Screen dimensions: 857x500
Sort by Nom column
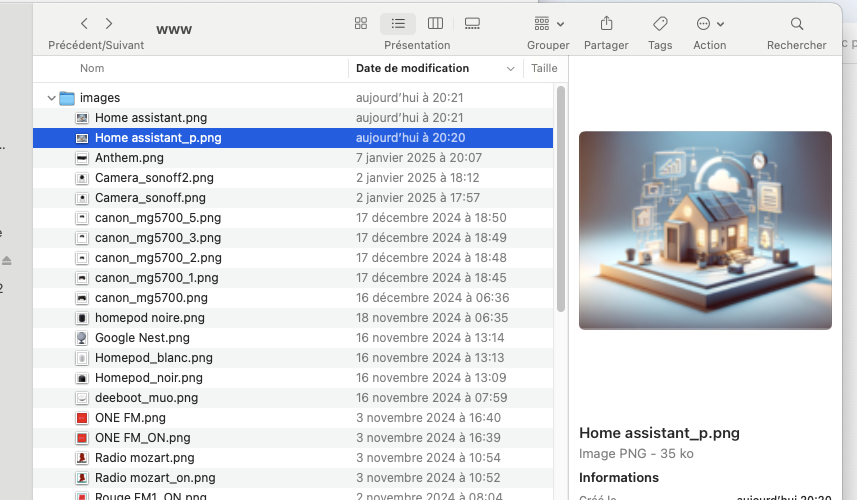pyautogui.click(x=92, y=68)
